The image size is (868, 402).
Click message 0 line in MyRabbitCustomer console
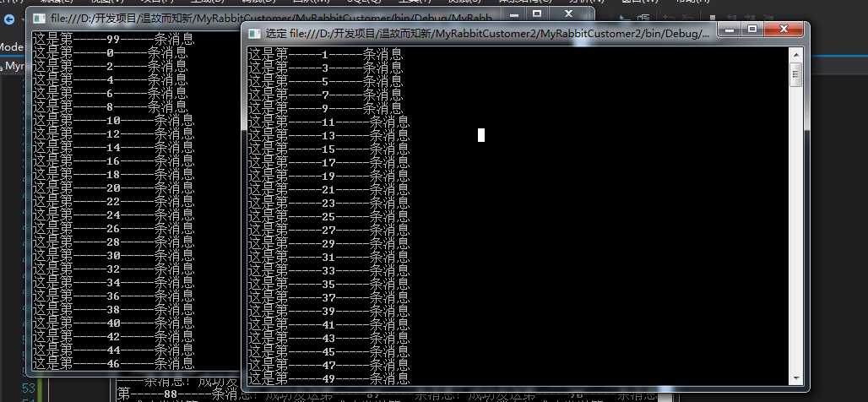point(110,53)
